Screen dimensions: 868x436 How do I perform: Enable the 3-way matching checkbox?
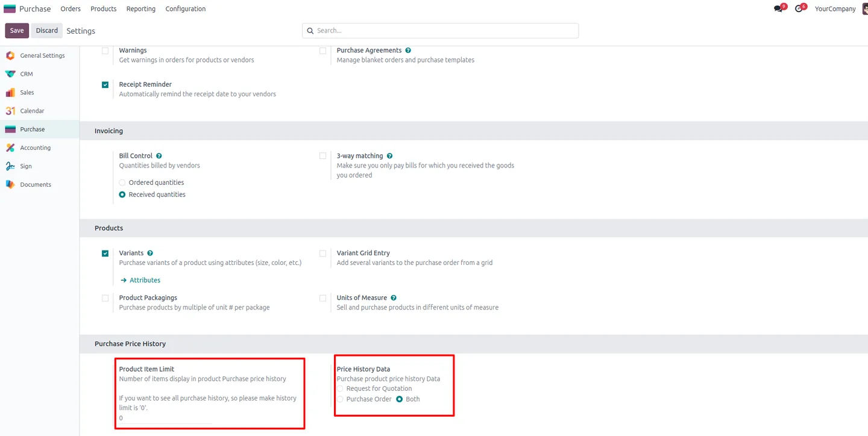coord(323,156)
